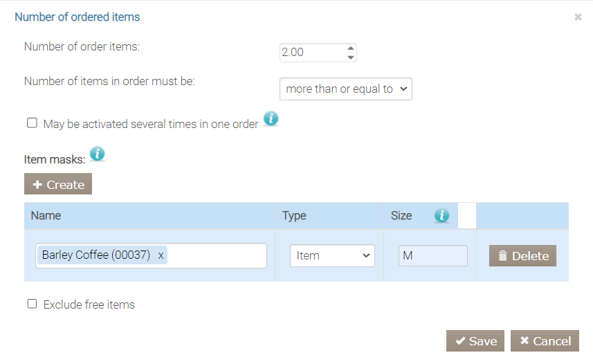
Task: Delete the Barley Coffee item mask row
Action: 522,255
